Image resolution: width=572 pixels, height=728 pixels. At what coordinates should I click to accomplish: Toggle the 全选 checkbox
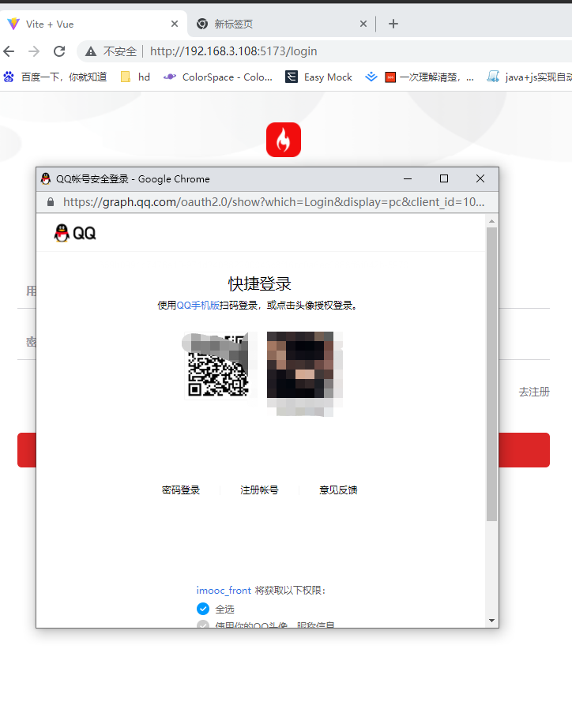coord(203,609)
